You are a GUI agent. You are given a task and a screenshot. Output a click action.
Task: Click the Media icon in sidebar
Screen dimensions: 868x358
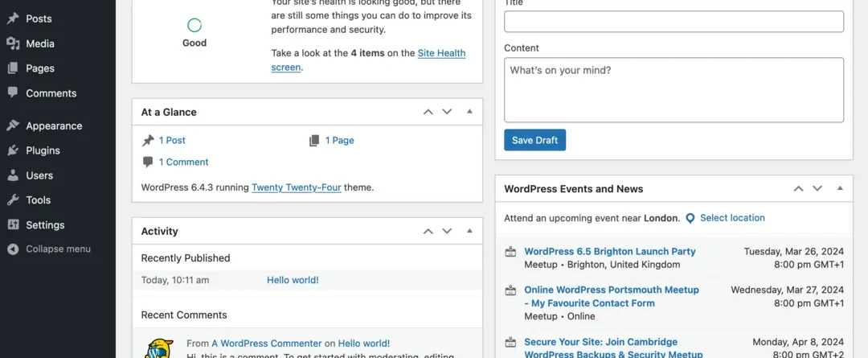pos(13,43)
